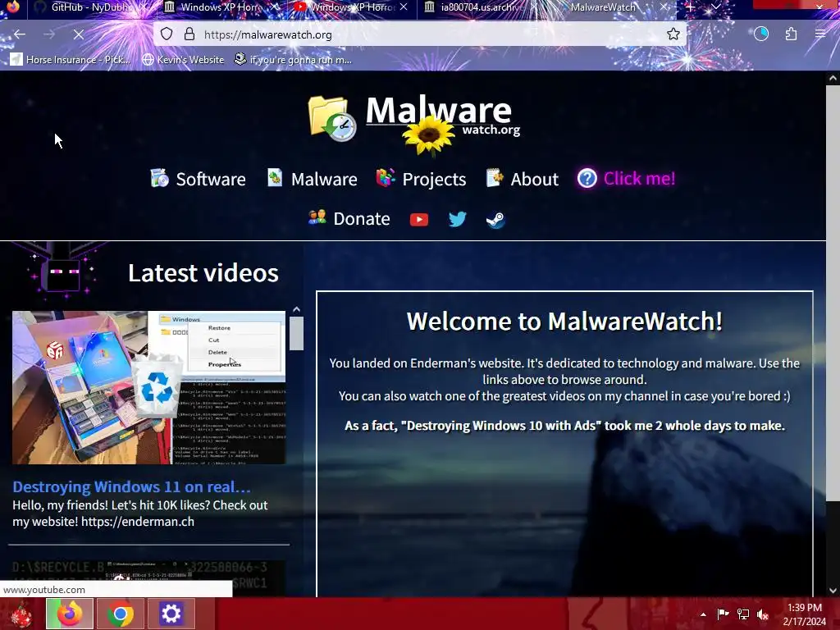The height and width of the screenshot is (630, 840).
Task: Open the Settings gear taskbar icon
Action: click(x=171, y=614)
